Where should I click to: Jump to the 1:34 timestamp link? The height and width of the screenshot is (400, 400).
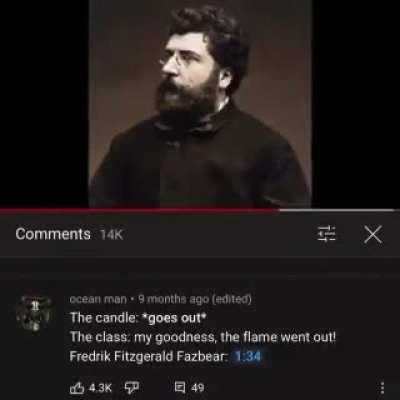click(248, 356)
